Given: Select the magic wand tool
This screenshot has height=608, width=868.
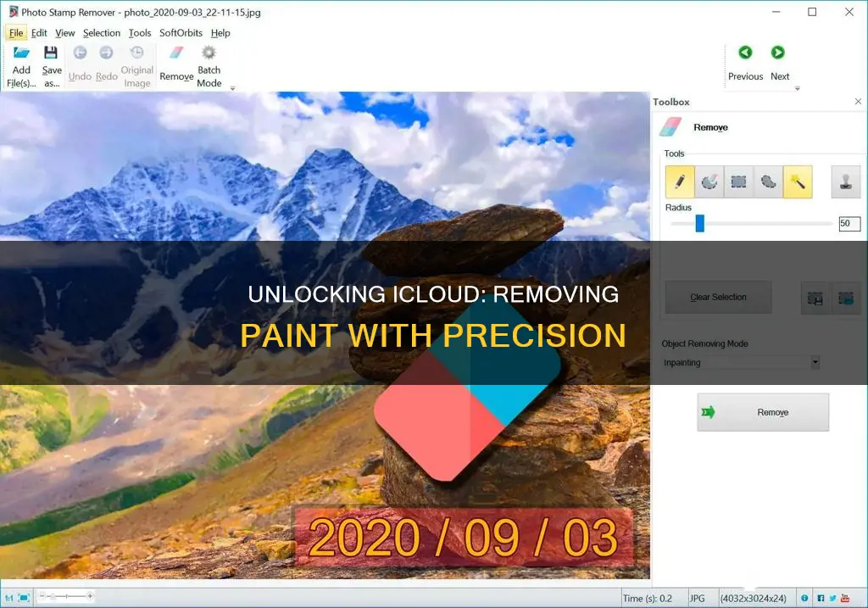Looking at the screenshot, I should [798, 181].
